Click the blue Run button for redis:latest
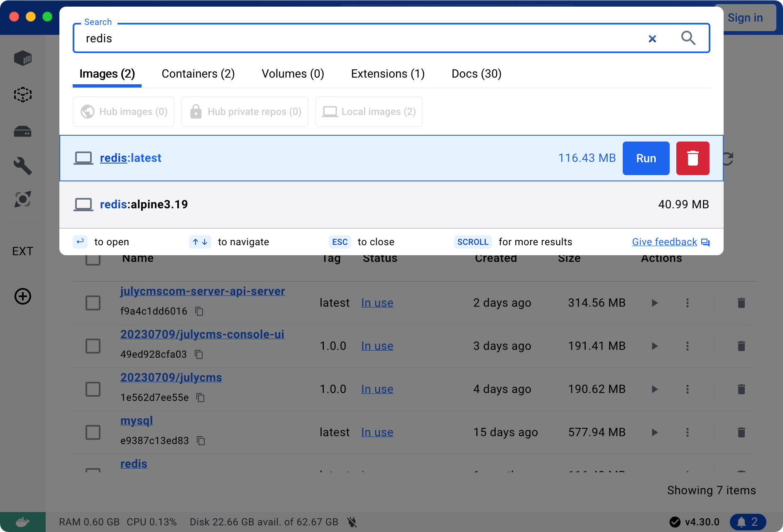The height and width of the screenshot is (532, 783). 646,158
